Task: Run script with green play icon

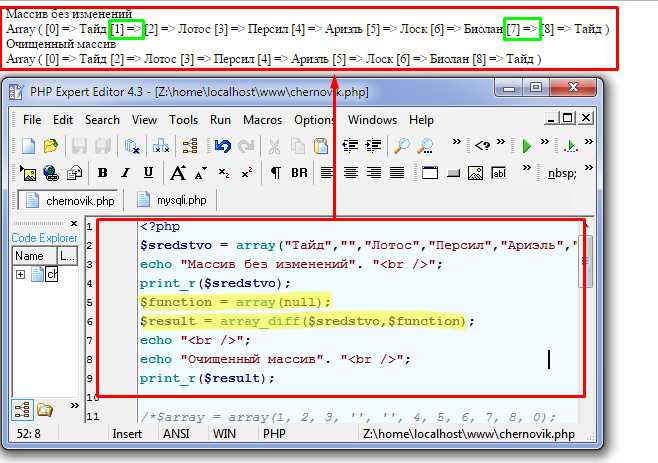Action: (x=527, y=146)
